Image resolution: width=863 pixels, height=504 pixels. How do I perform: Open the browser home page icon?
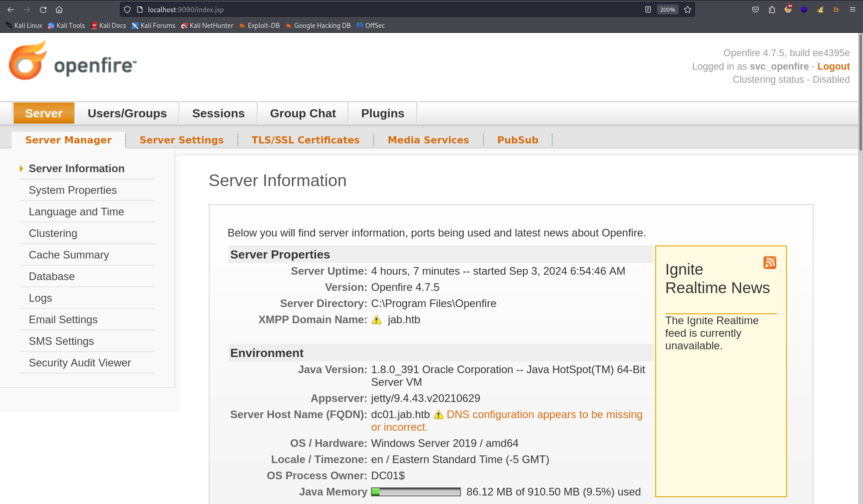[x=59, y=9]
